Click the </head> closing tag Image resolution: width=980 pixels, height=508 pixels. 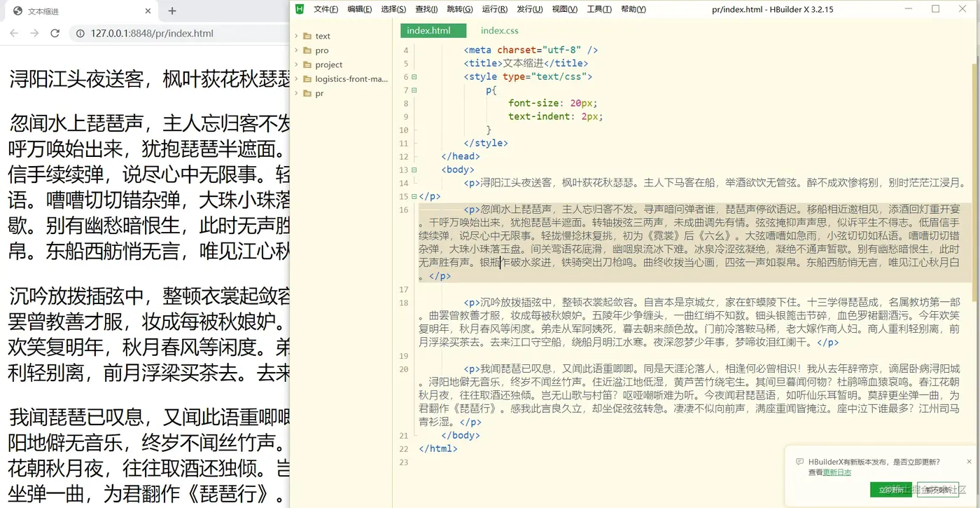pyautogui.click(x=461, y=156)
